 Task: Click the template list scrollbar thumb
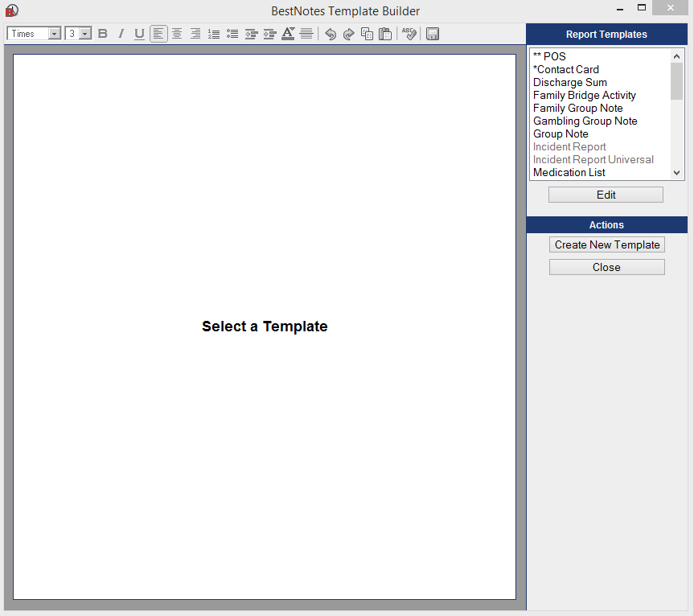[676, 81]
